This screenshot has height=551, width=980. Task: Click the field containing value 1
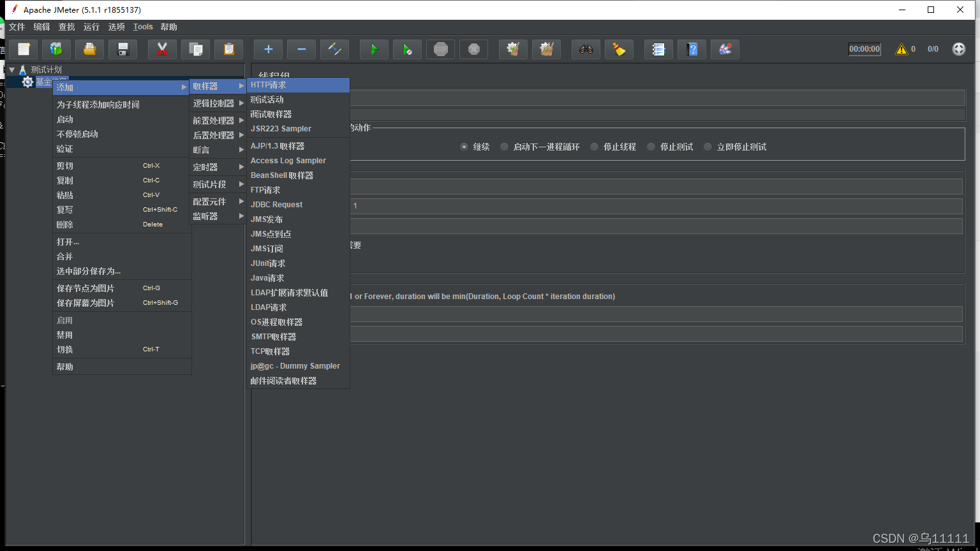point(656,206)
